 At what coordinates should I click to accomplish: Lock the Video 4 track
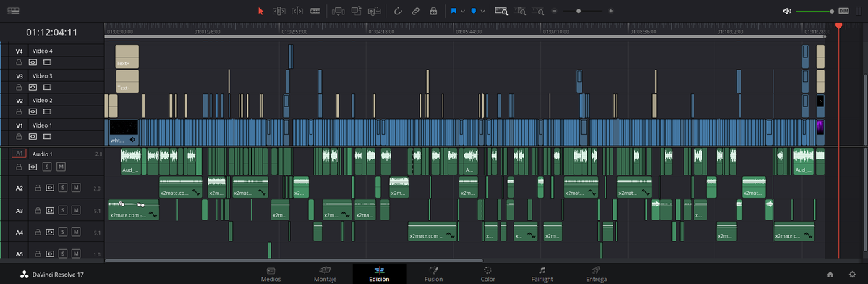[x=20, y=63]
